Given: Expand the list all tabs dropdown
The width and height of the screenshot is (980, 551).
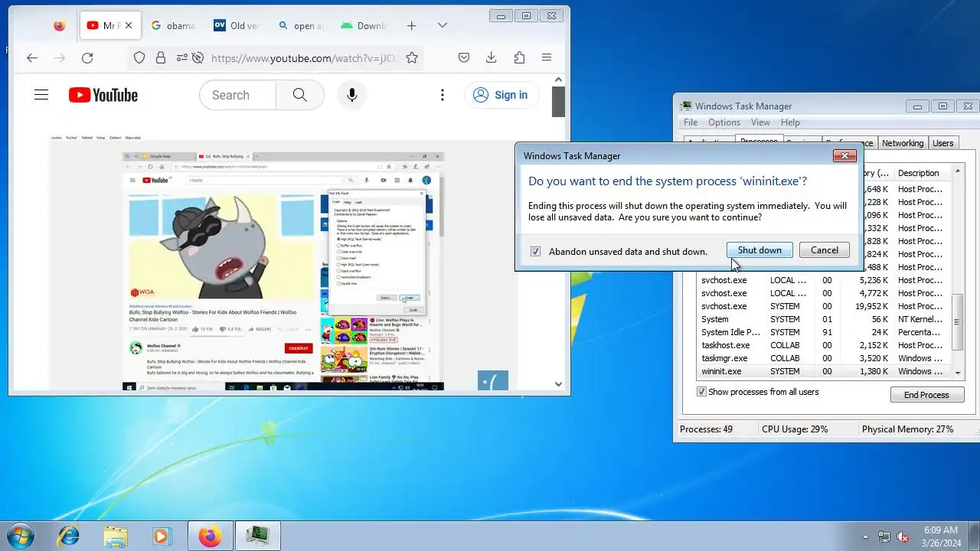Looking at the screenshot, I should [444, 25].
